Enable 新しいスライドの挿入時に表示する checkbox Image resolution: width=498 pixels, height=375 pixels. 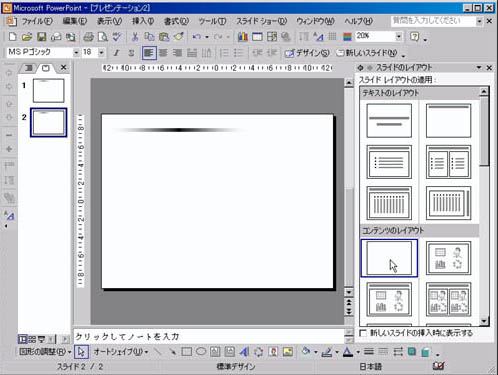pos(363,333)
